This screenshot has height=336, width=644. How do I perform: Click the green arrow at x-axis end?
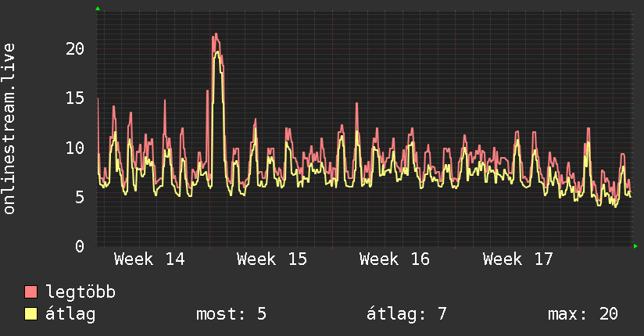(635, 246)
